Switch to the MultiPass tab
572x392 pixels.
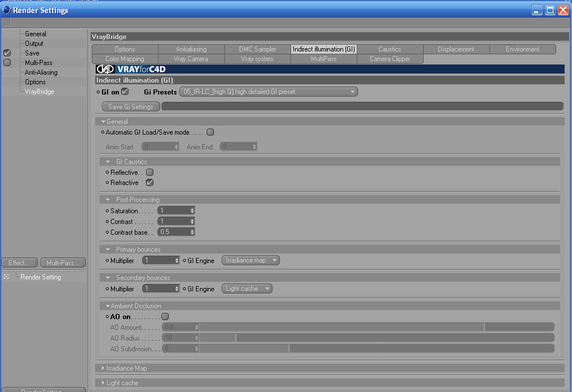coord(324,59)
